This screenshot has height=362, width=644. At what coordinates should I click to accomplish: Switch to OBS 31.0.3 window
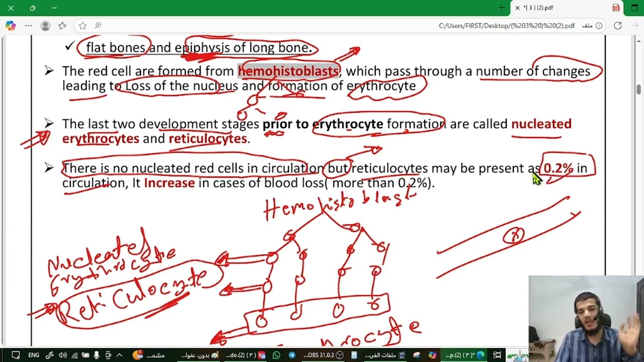point(324,355)
